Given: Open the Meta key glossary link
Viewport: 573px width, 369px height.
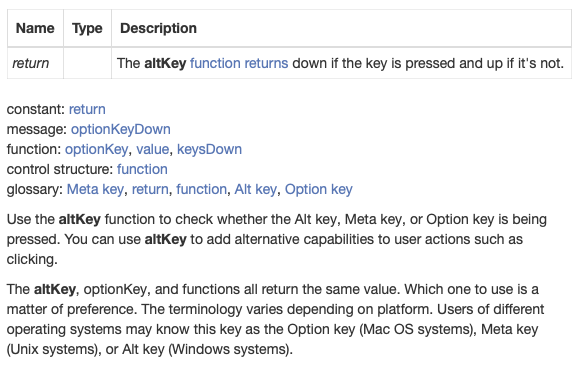Looking at the screenshot, I should point(95,189).
